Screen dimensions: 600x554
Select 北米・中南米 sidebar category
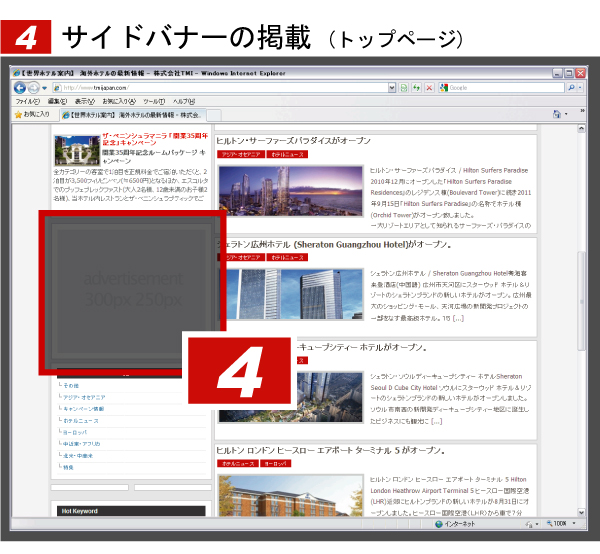click(x=78, y=456)
